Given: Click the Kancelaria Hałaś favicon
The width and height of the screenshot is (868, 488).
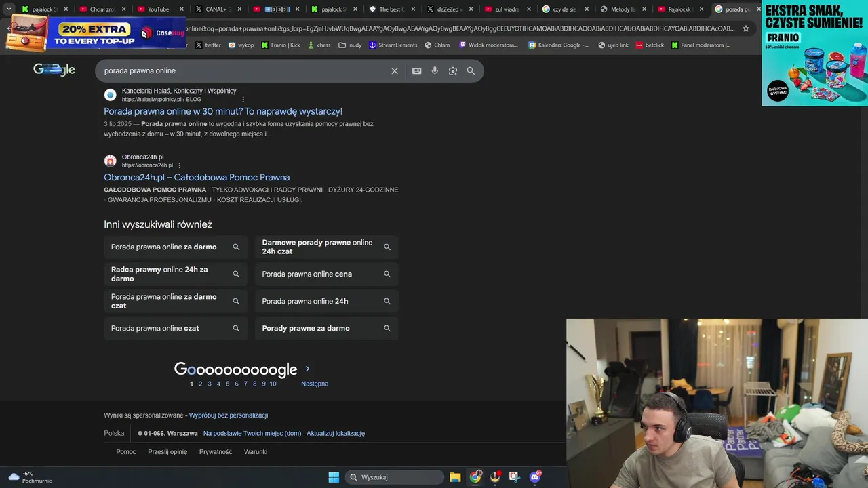Looking at the screenshot, I should [x=110, y=95].
